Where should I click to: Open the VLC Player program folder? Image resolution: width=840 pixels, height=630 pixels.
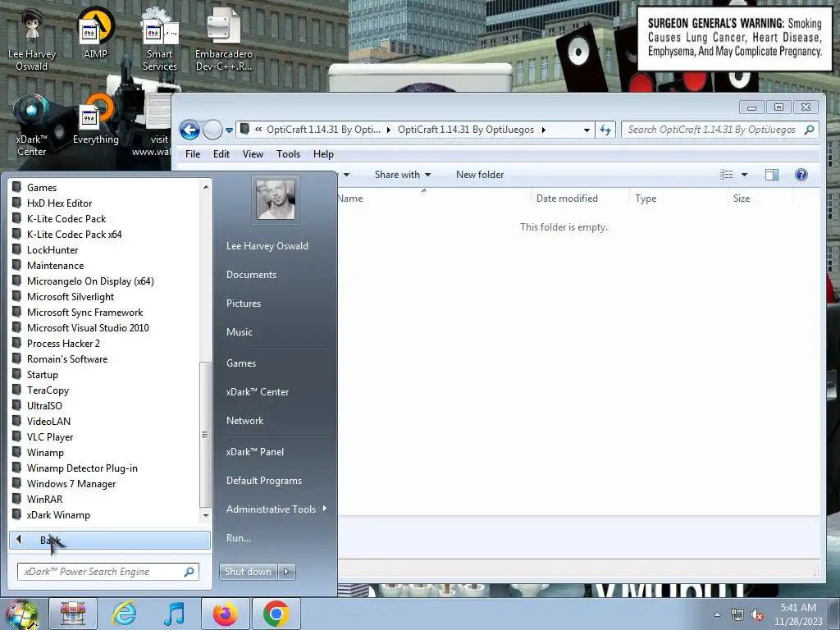pyautogui.click(x=50, y=436)
